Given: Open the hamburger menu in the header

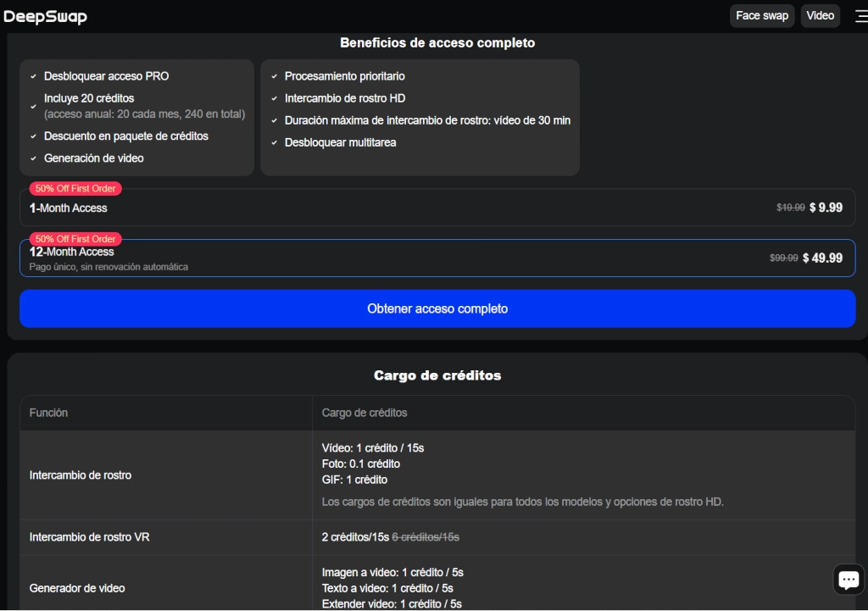Looking at the screenshot, I should 860,16.
